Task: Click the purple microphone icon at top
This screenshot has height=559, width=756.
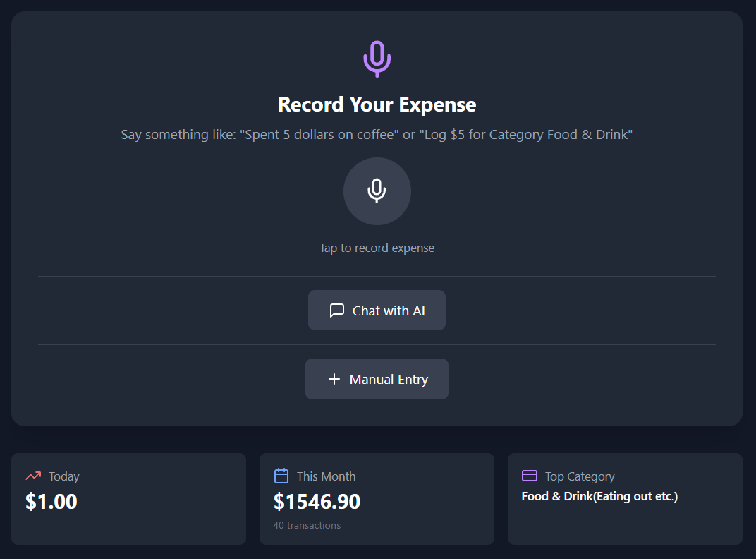Action: (377, 59)
